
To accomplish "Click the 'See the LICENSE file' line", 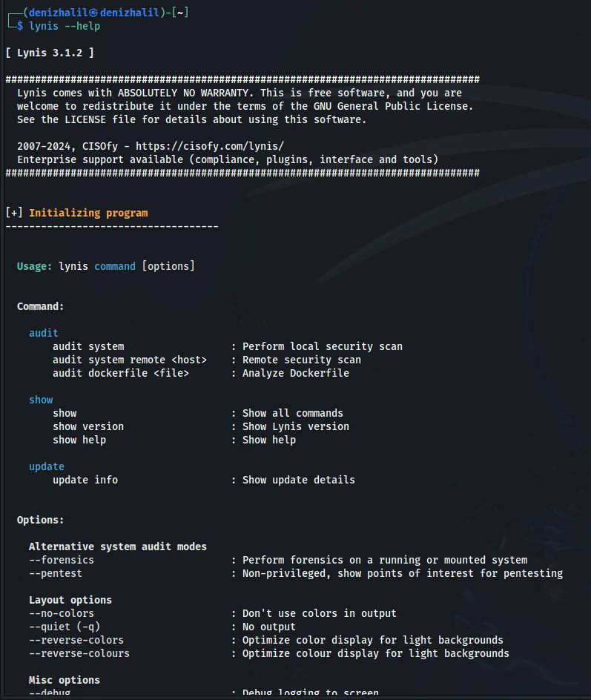I will (x=191, y=119).
